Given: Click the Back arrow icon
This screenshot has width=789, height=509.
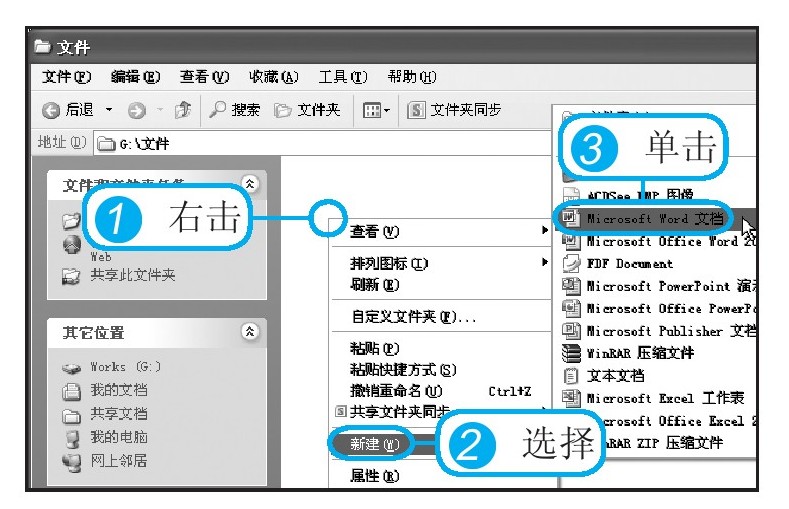Looking at the screenshot, I should coord(51,110).
